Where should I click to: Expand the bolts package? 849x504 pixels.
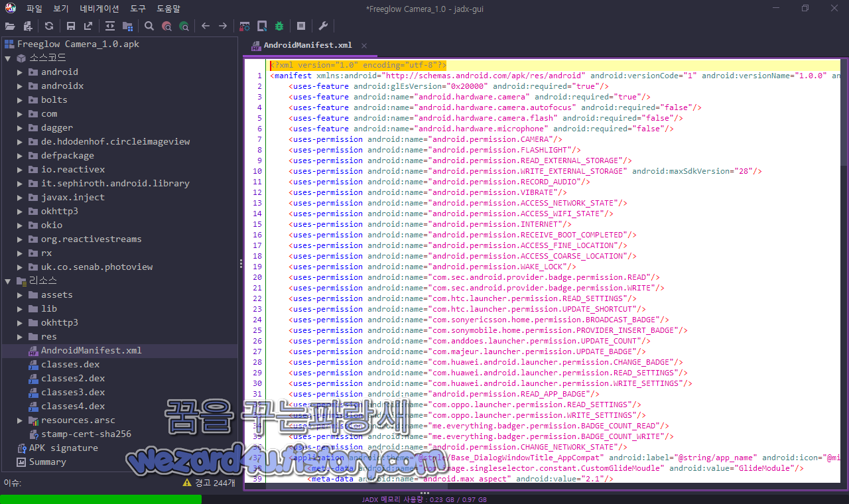tap(20, 99)
